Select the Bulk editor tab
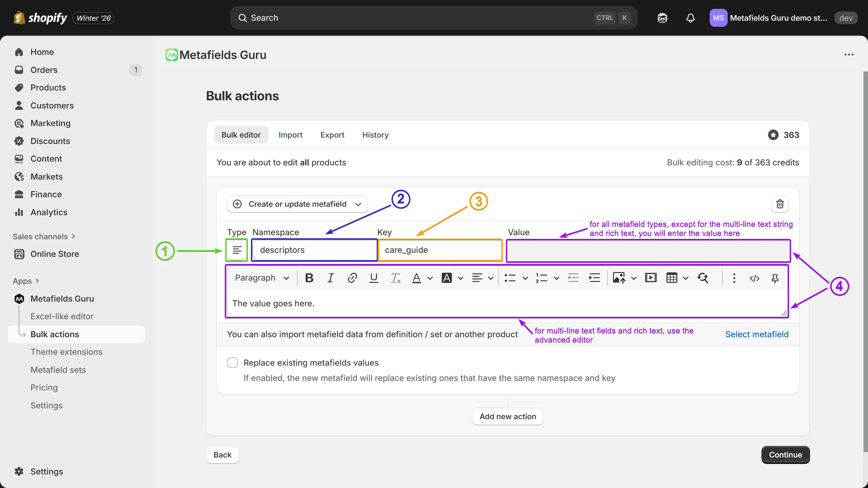The image size is (868, 488). (241, 135)
